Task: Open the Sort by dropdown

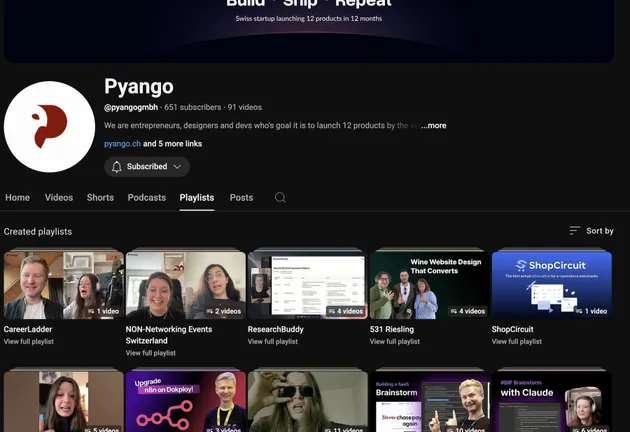Action: (x=592, y=231)
